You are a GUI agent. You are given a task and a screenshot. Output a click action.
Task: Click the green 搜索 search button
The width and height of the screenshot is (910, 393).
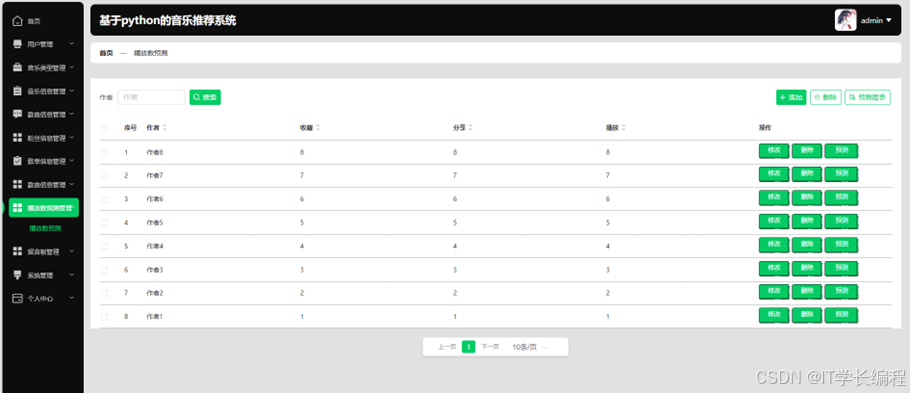205,98
